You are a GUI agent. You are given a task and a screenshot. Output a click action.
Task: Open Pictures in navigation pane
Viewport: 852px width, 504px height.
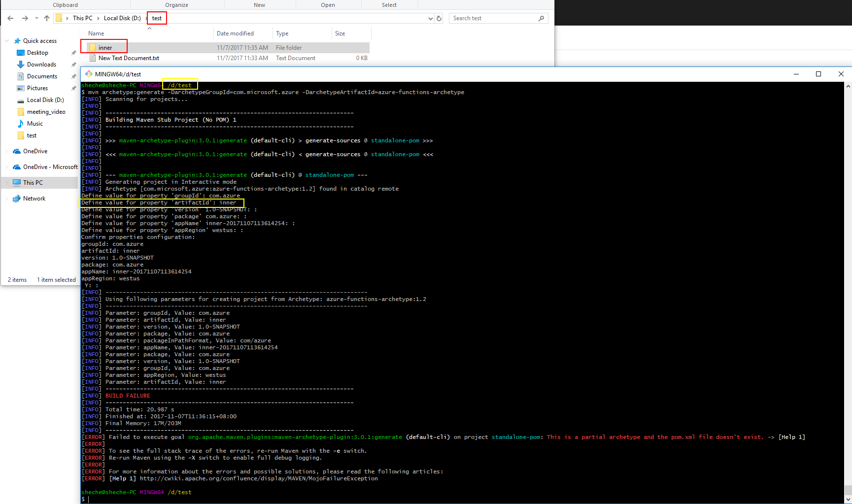[x=37, y=88]
